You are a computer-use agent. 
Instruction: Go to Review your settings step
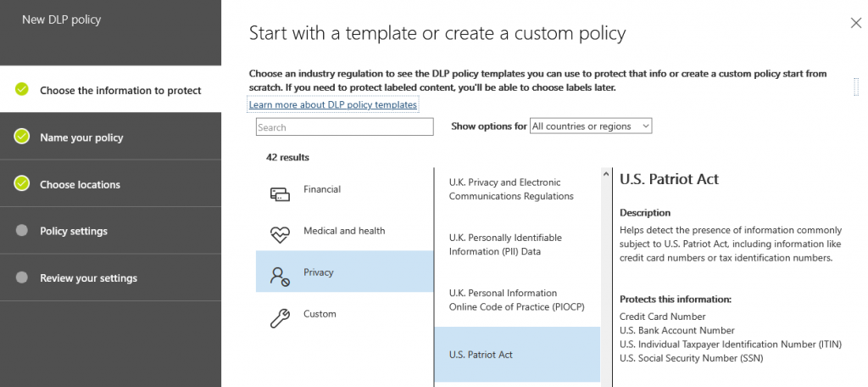pyautogui.click(x=88, y=278)
